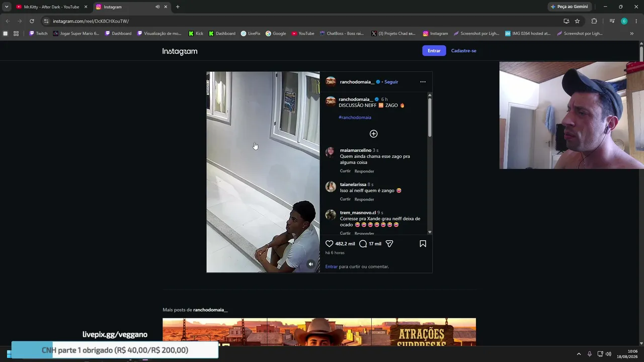Open the three-dot post options menu

423,82
